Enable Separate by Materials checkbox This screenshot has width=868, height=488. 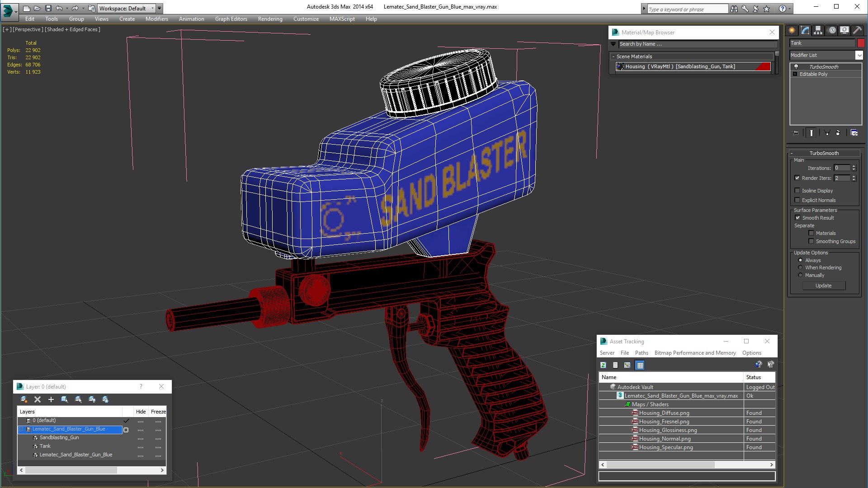(x=811, y=233)
